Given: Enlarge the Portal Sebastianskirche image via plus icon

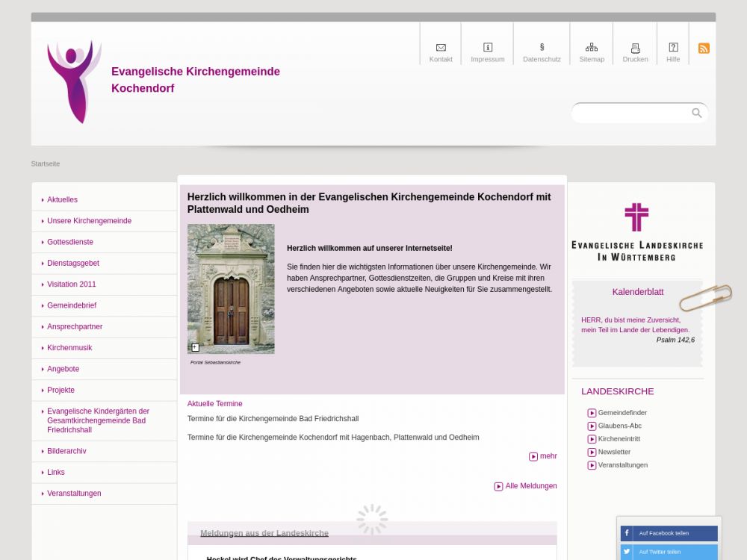Looking at the screenshot, I should [x=195, y=347].
